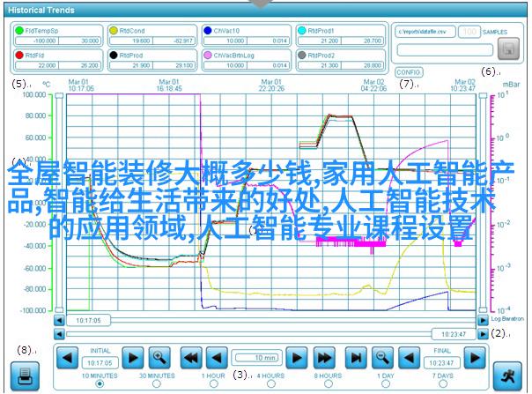532x394 pixels.
Task: Decrease FINAL time with its left arrow
Action: [x=409, y=358]
